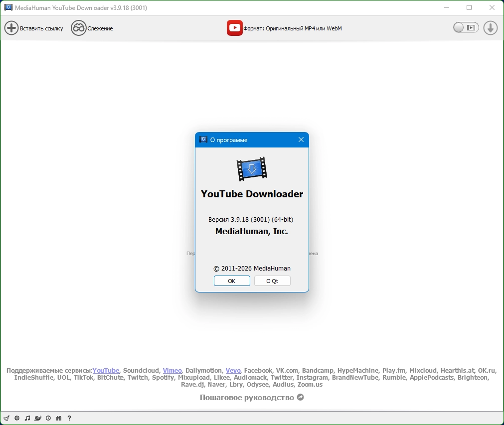Click Twitch in the supported services list
Viewport: 504px width, 425px height.
click(138, 378)
